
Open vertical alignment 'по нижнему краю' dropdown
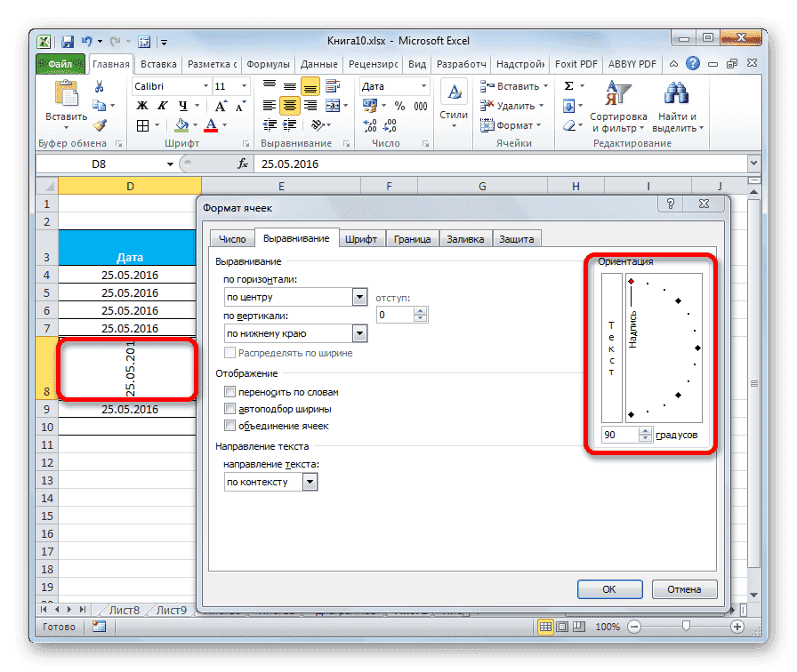(x=359, y=333)
